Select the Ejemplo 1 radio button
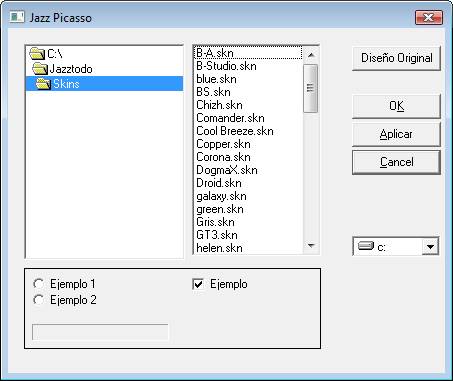 (x=38, y=284)
